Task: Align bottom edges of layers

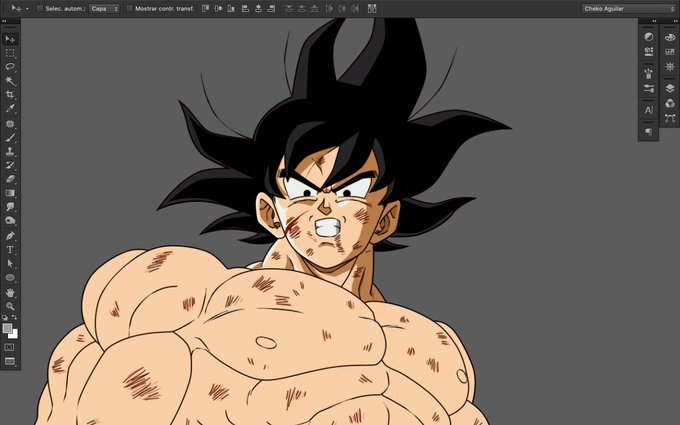Action: tap(231, 8)
